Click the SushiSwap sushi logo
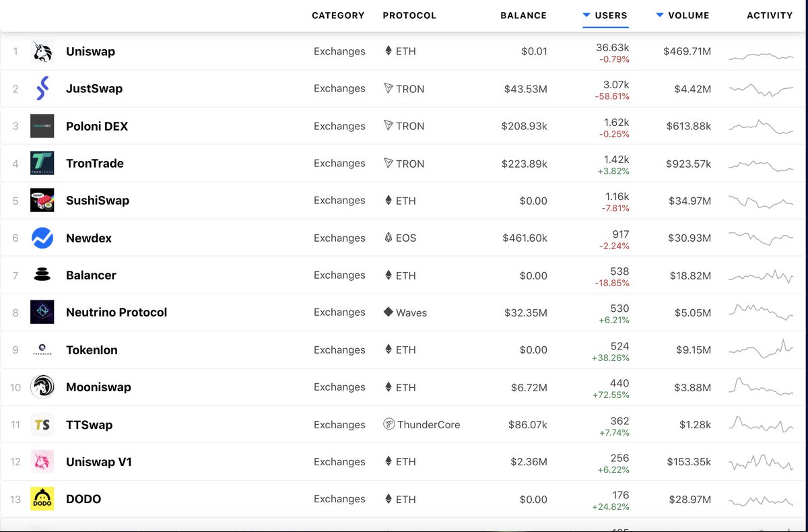The height and width of the screenshot is (532, 808). [42, 200]
